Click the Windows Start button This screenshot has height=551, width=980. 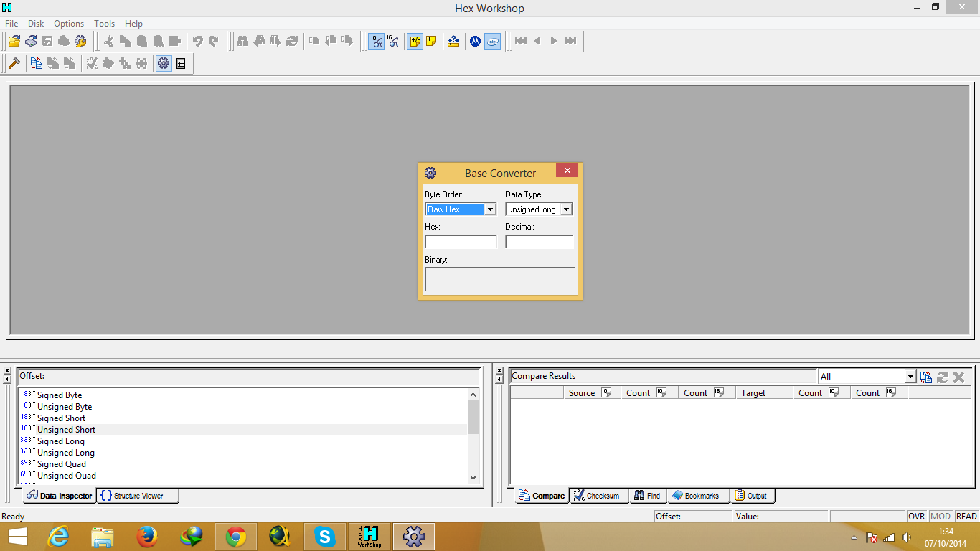17,536
